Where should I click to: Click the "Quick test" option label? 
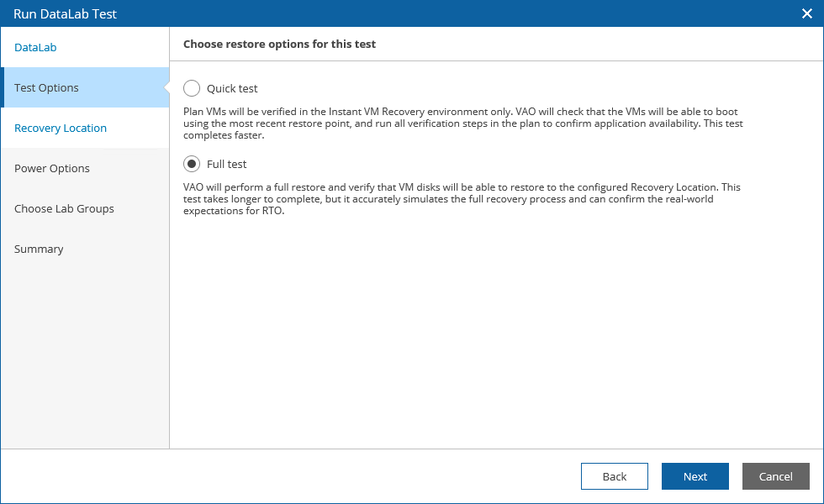pos(232,88)
